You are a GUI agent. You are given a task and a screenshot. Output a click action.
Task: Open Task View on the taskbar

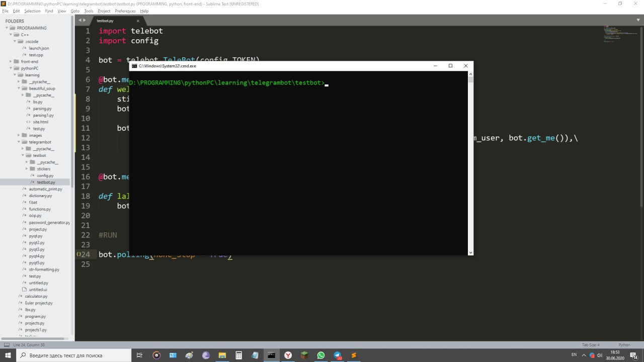(140, 355)
